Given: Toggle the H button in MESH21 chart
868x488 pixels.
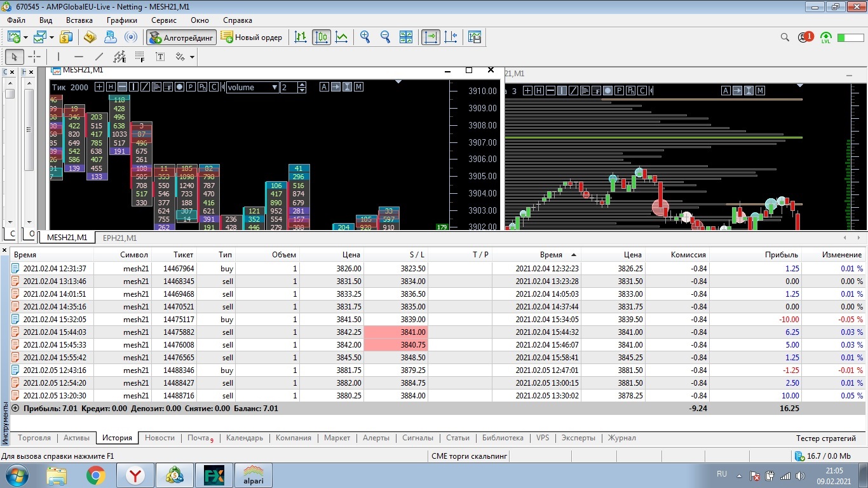Looking at the screenshot, I should [111, 87].
